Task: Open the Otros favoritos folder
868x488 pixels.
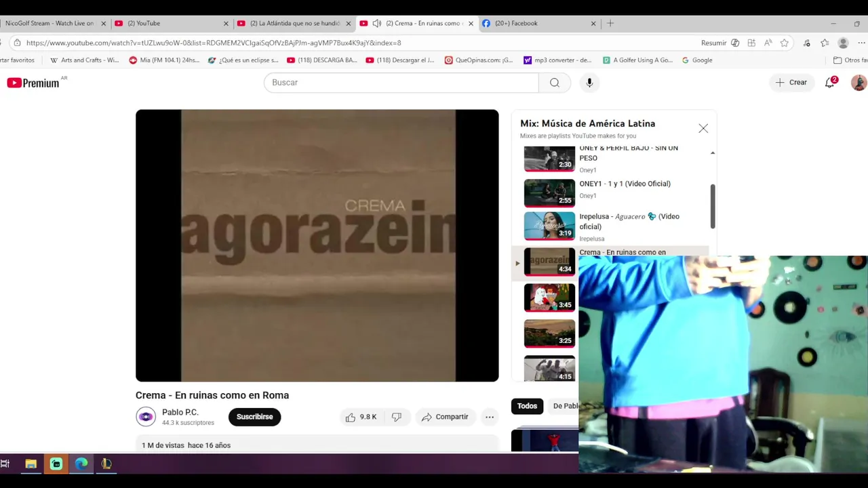Action: pyautogui.click(x=850, y=60)
